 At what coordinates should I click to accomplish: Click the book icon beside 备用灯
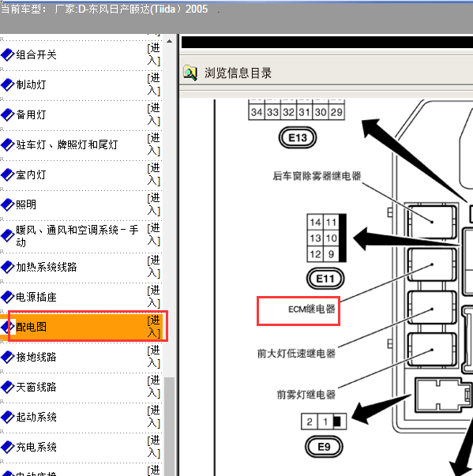(x=8, y=114)
